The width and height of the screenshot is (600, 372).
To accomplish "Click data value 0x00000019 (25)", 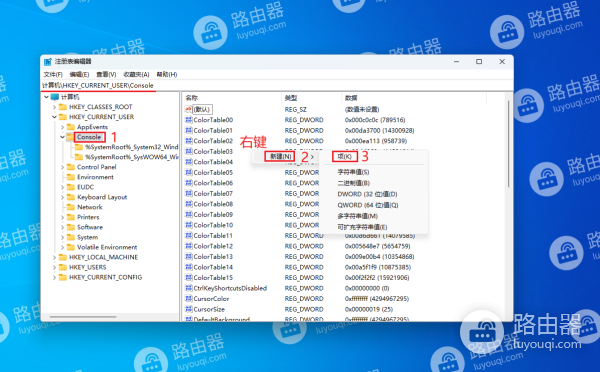I will (x=368, y=309).
